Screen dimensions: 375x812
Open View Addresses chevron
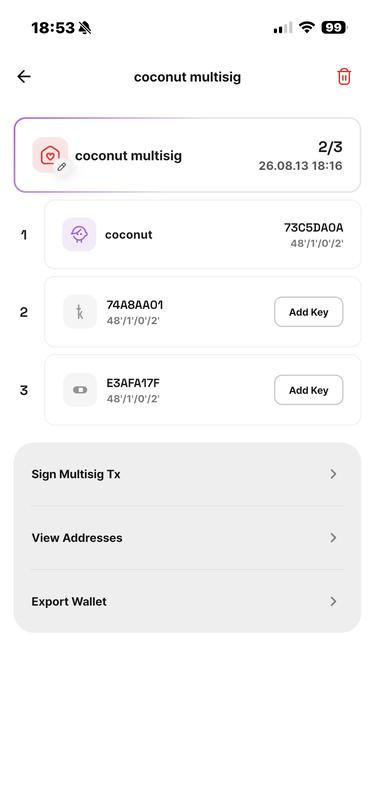[x=334, y=538]
